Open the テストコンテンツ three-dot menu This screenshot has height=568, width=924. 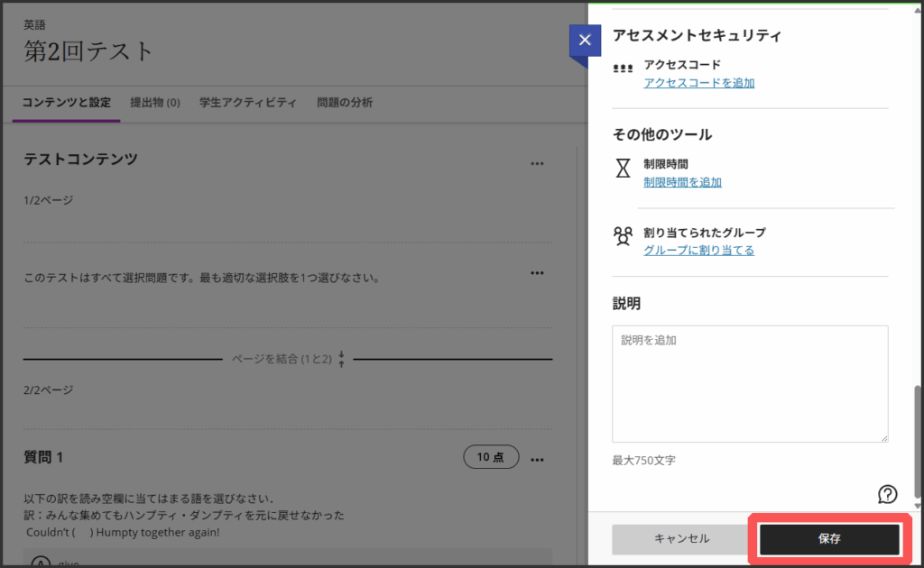(538, 163)
